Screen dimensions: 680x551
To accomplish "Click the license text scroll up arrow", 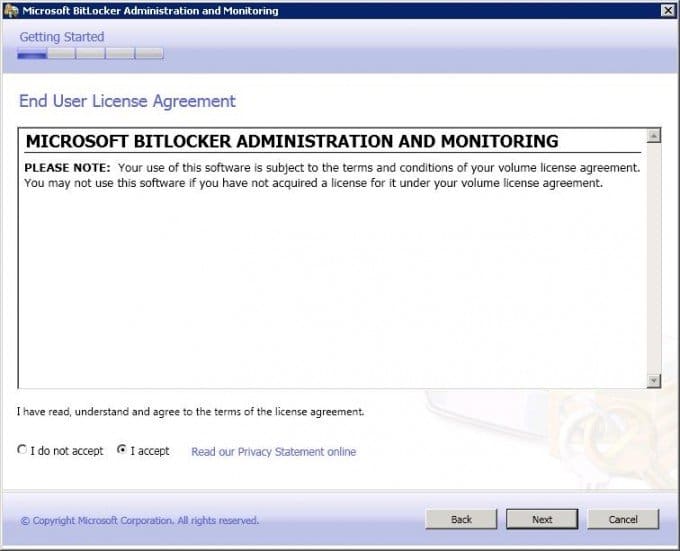I will pos(654,136).
